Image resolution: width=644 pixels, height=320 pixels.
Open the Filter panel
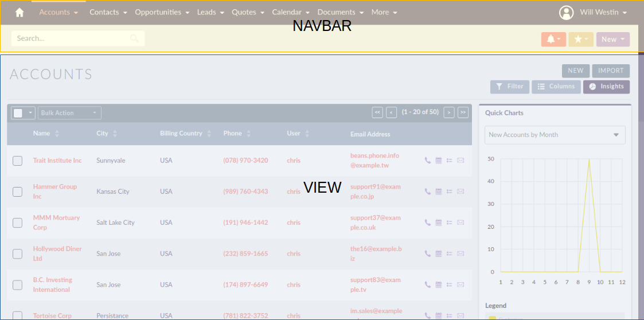click(510, 87)
